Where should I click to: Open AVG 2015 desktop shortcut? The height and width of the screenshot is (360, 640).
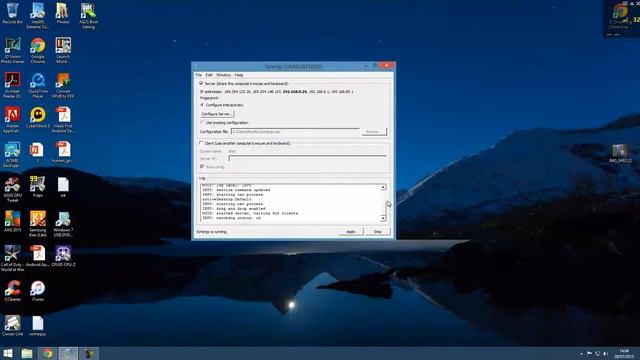(x=13, y=221)
